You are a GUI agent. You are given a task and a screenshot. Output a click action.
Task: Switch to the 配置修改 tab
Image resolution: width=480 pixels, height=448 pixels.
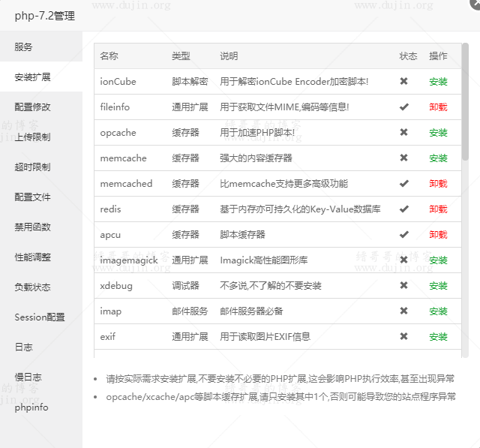click(33, 107)
